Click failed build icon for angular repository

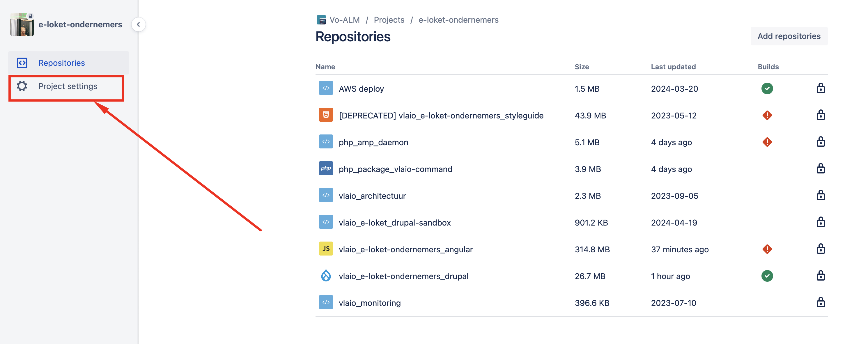[x=767, y=249]
